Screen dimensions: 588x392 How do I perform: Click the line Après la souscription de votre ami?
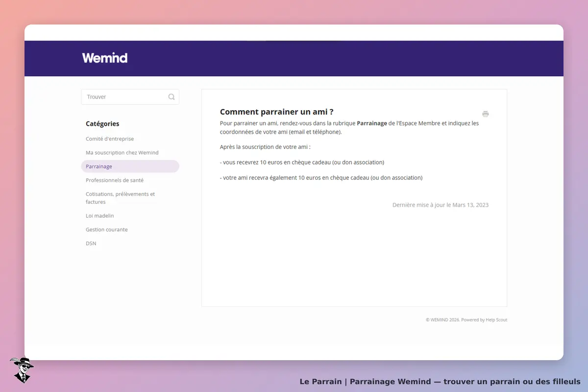pos(265,147)
